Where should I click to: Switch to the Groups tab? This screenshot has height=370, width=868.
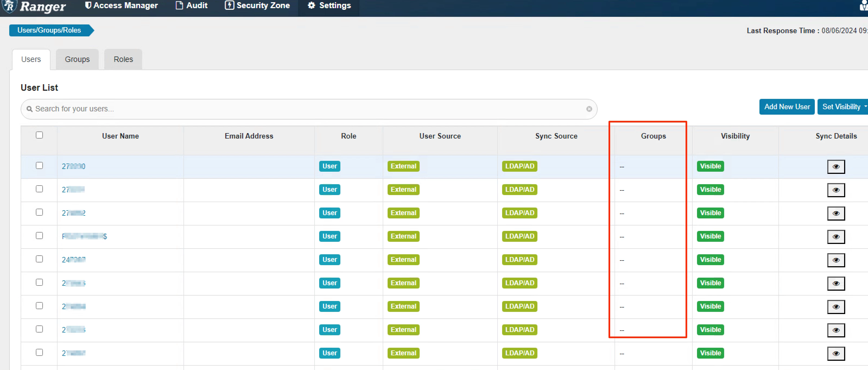coord(77,59)
